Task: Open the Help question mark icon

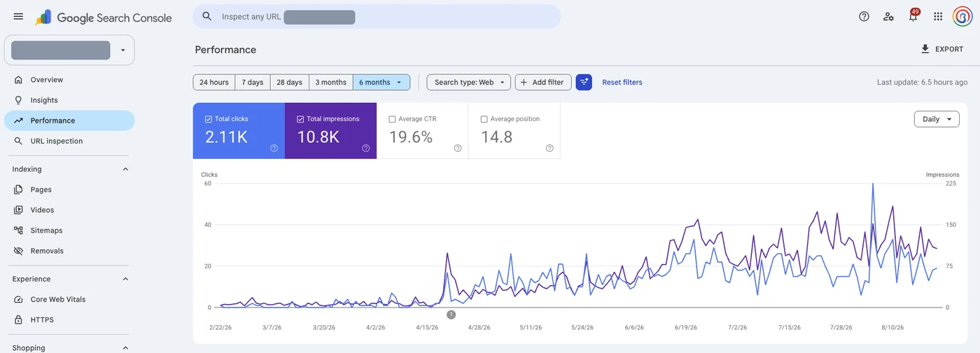Action: coord(864,17)
